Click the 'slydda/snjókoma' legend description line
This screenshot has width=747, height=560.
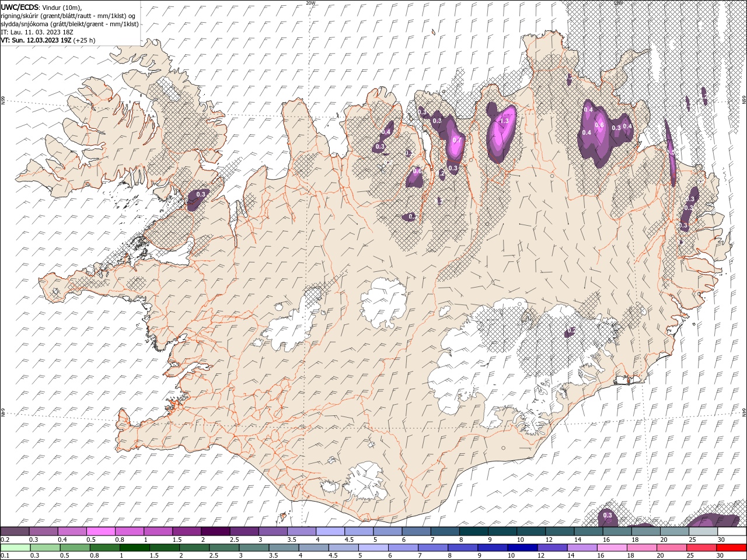(x=70, y=24)
